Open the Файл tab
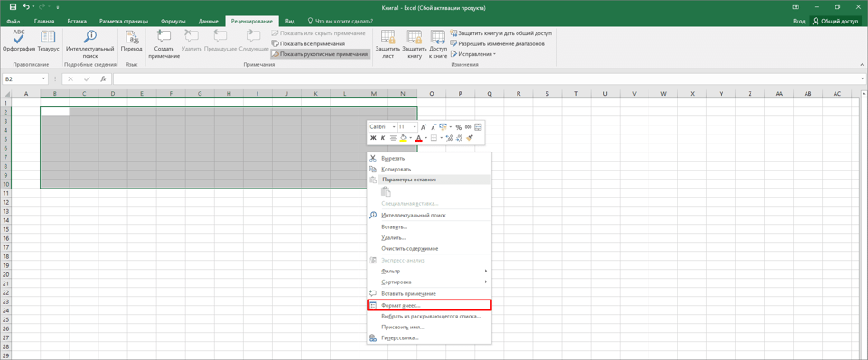The height and width of the screenshot is (360, 868). coord(14,21)
